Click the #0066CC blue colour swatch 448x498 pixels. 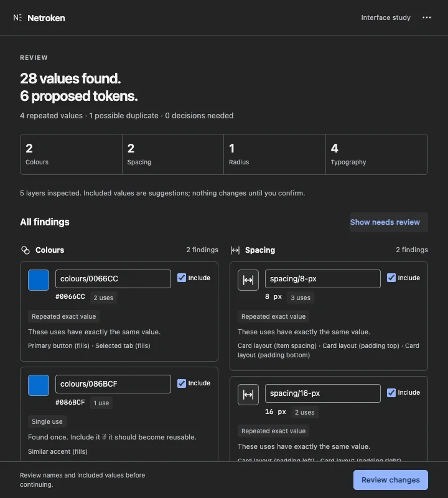(39, 280)
